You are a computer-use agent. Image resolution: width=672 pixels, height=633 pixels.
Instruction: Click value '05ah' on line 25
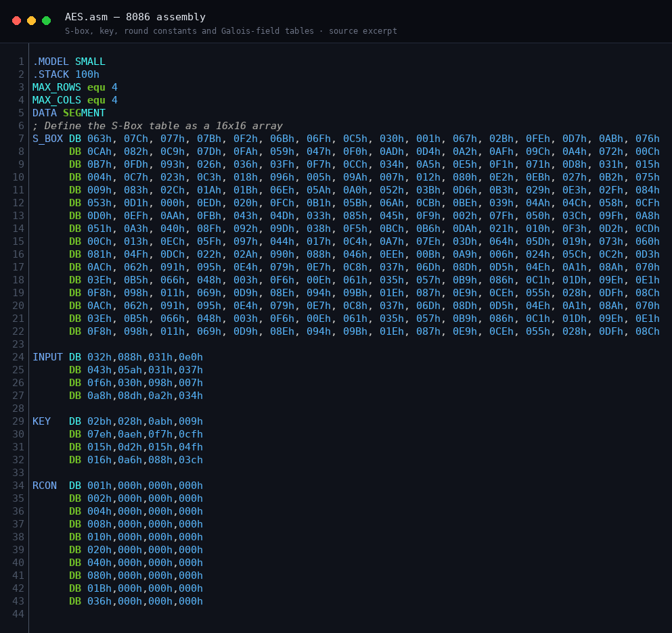click(130, 370)
